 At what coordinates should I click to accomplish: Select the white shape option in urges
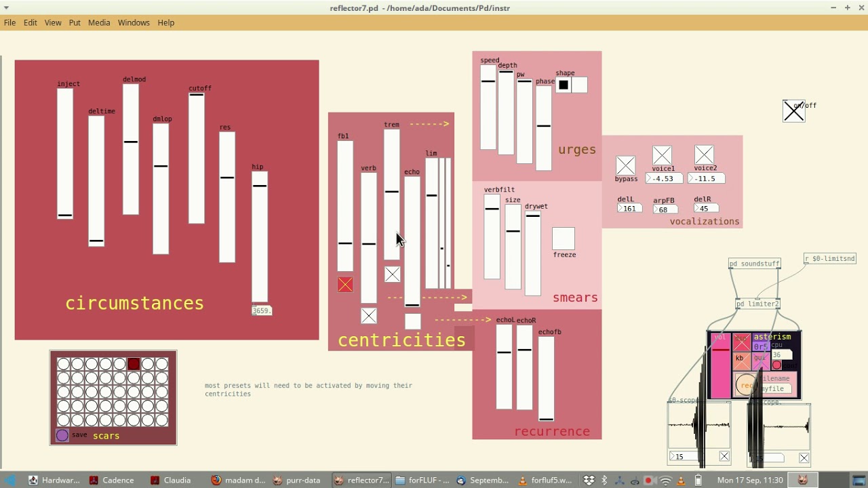(x=580, y=85)
